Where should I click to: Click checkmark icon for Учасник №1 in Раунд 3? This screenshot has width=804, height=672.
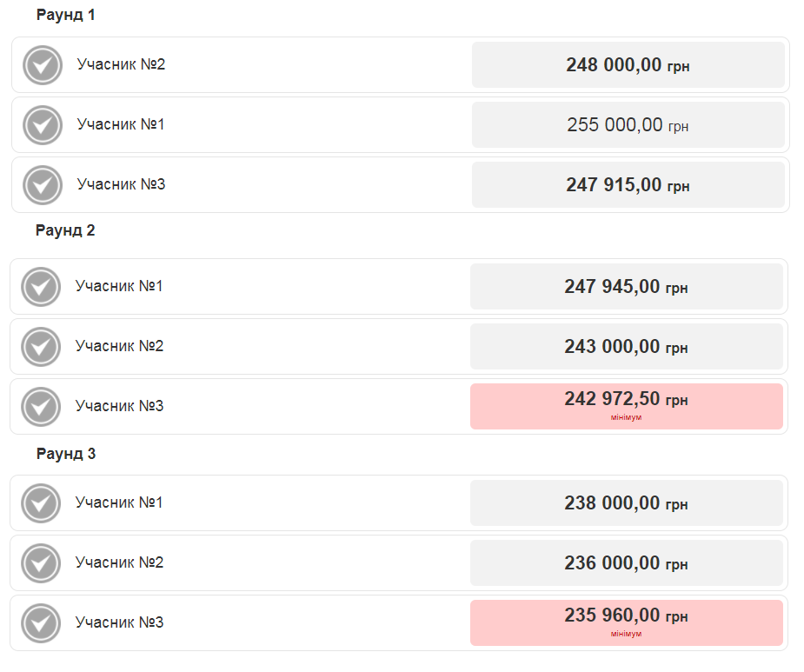[41, 503]
